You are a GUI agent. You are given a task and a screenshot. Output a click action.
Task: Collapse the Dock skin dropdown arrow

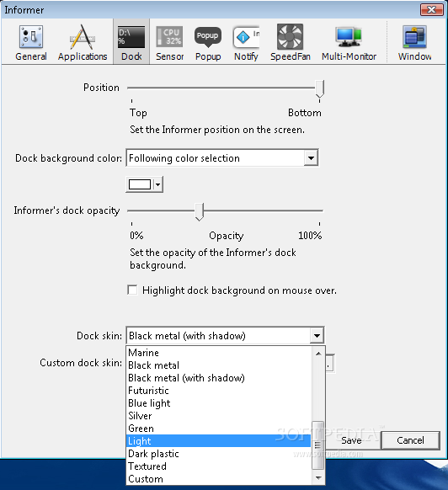click(317, 336)
